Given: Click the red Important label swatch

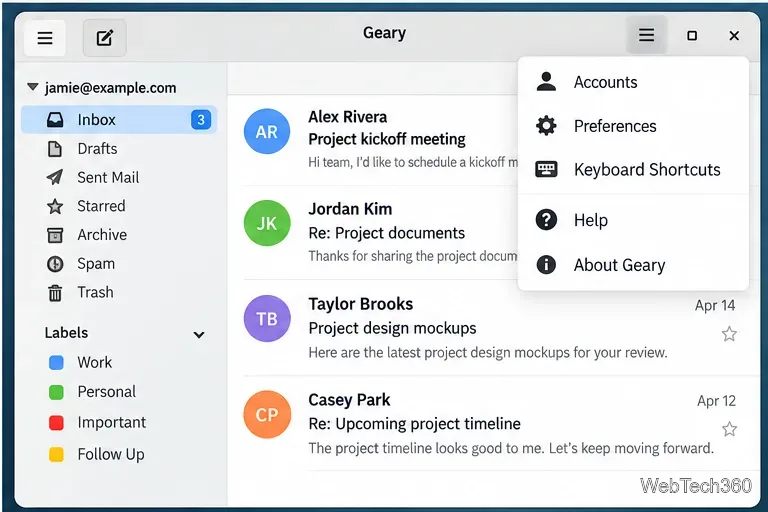Looking at the screenshot, I should (56, 423).
